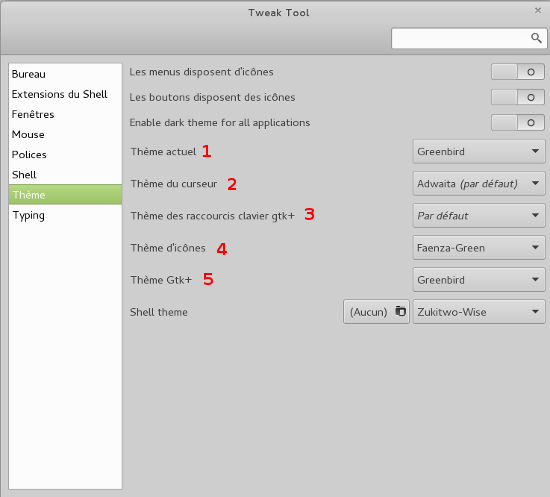Toggle 'Les menus disposent d'icônes' switch

[518, 72]
